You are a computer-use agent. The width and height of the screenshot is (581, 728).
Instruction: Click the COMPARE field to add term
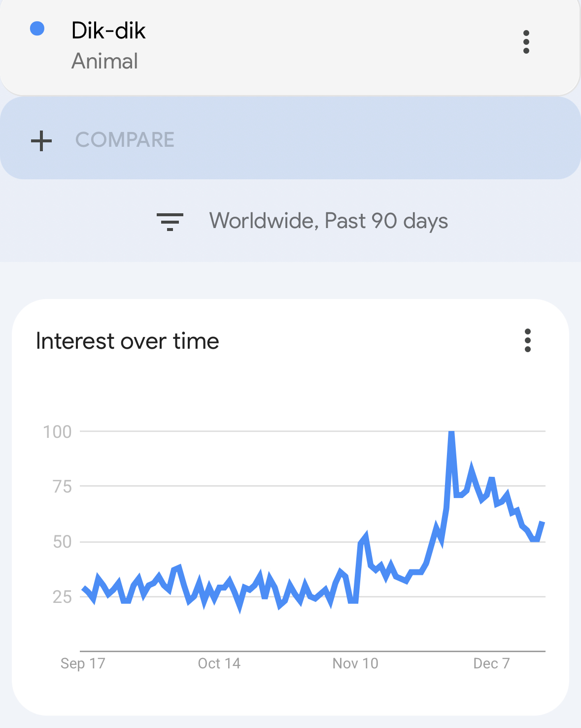coord(125,140)
